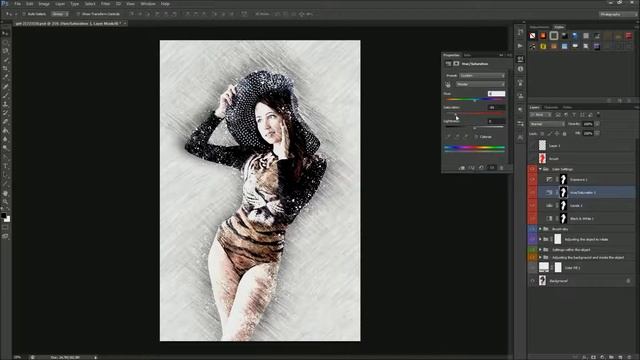Select the Move tool in the toolbox
This screenshot has height=360, width=640.
5,33
